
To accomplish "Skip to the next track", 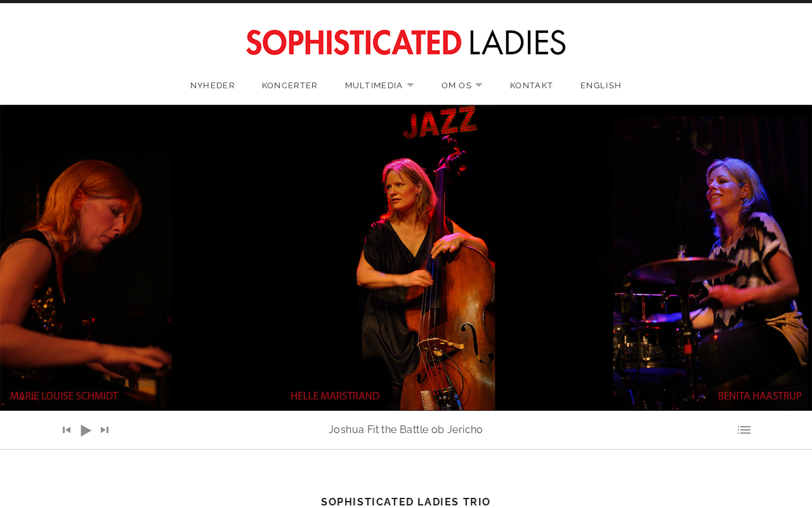I will tap(105, 431).
